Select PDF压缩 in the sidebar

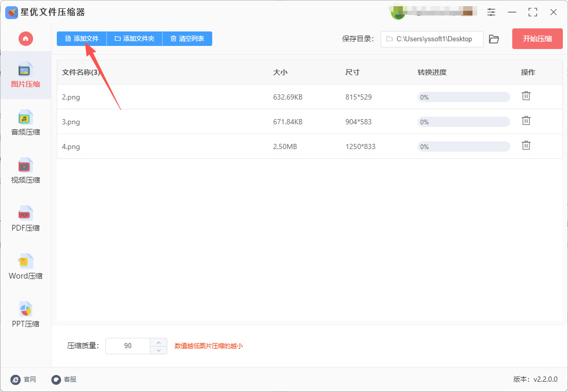click(x=25, y=218)
